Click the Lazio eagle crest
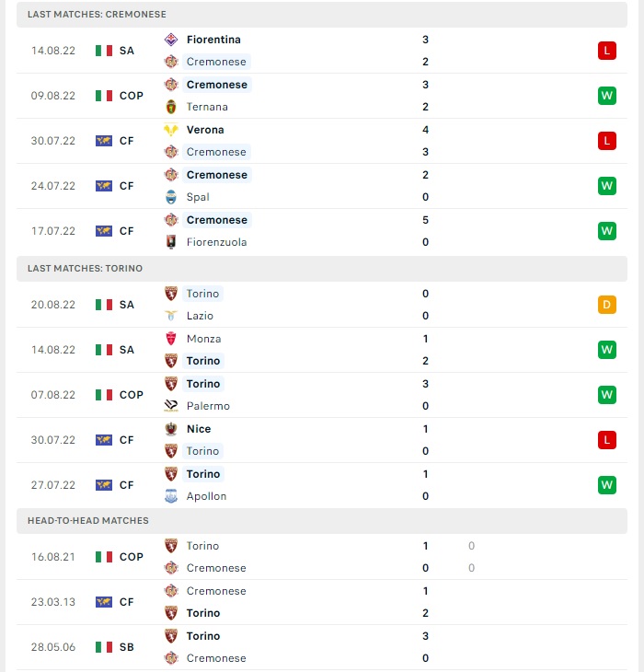 click(x=171, y=316)
